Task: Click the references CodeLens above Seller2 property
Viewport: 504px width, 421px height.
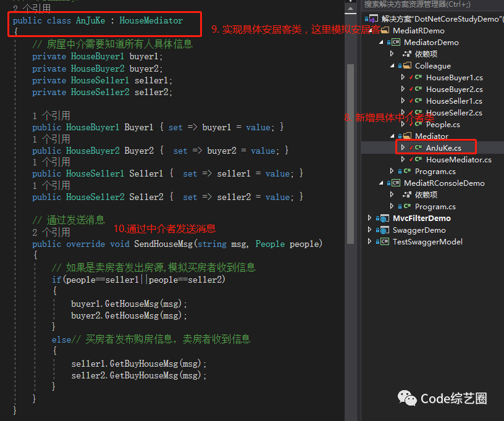Action: coord(51,185)
